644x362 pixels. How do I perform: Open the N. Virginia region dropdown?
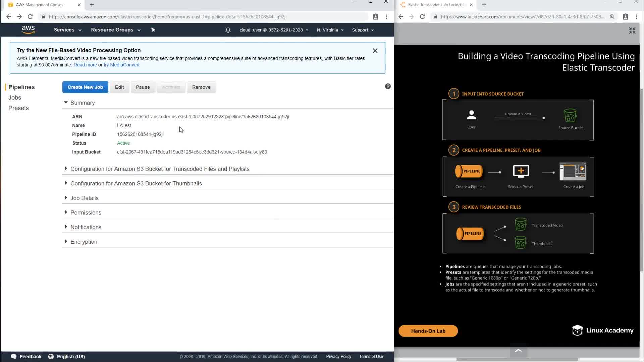pos(330,30)
